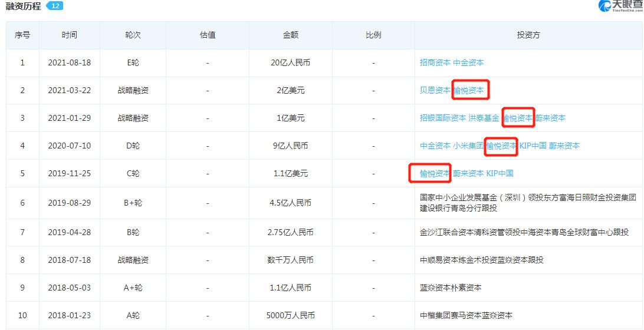Select the date 2019-04-28
This screenshot has width=644, height=330.
70,232
